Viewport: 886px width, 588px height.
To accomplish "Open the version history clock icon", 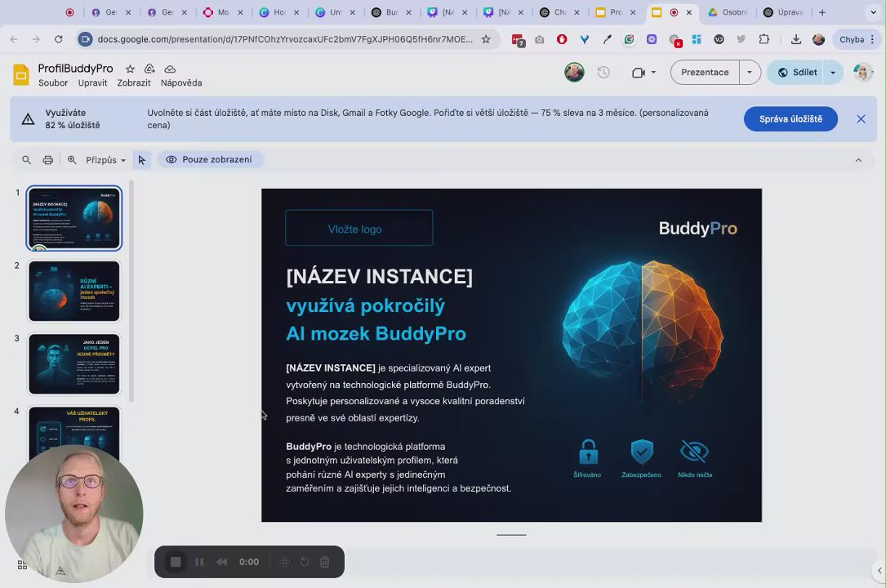I will [x=603, y=73].
